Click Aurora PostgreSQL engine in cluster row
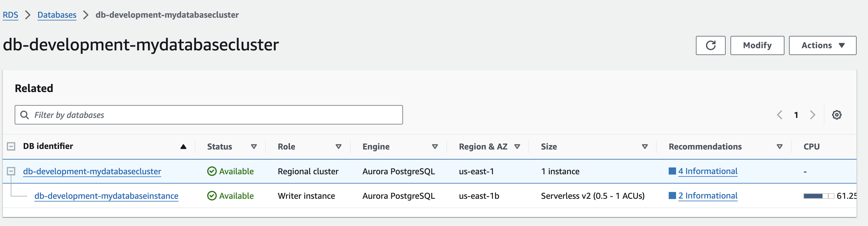868x226 pixels. tap(399, 171)
